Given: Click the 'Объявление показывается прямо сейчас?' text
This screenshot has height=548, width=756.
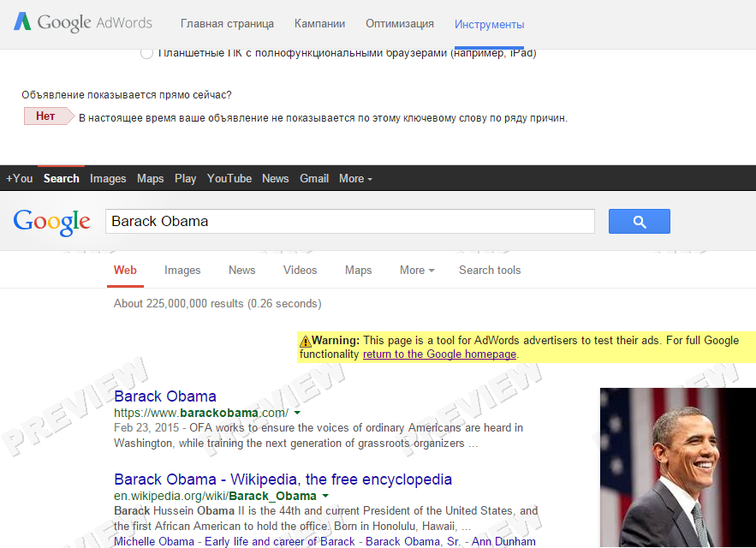Looking at the screenshot, I should click(127, 95).
